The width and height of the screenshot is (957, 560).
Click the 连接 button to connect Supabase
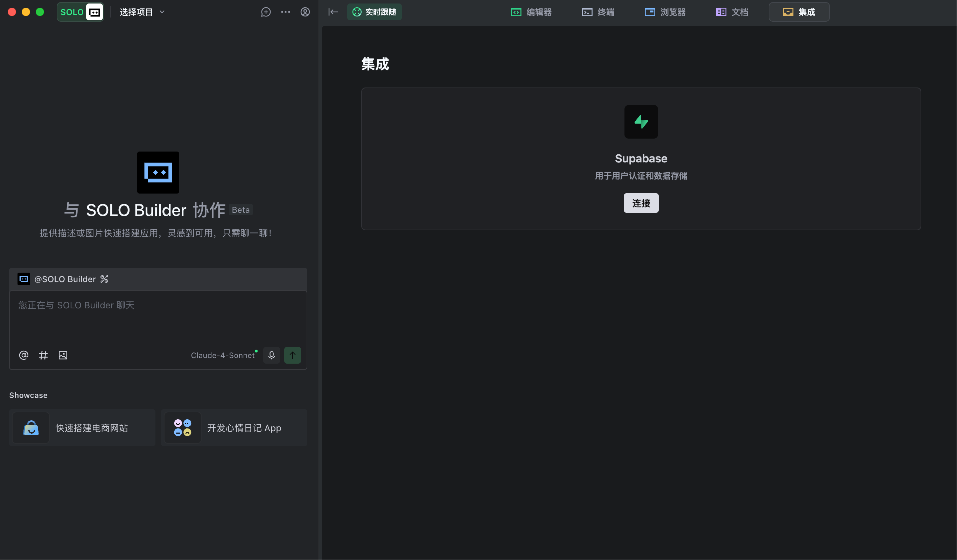click(641, 203)
